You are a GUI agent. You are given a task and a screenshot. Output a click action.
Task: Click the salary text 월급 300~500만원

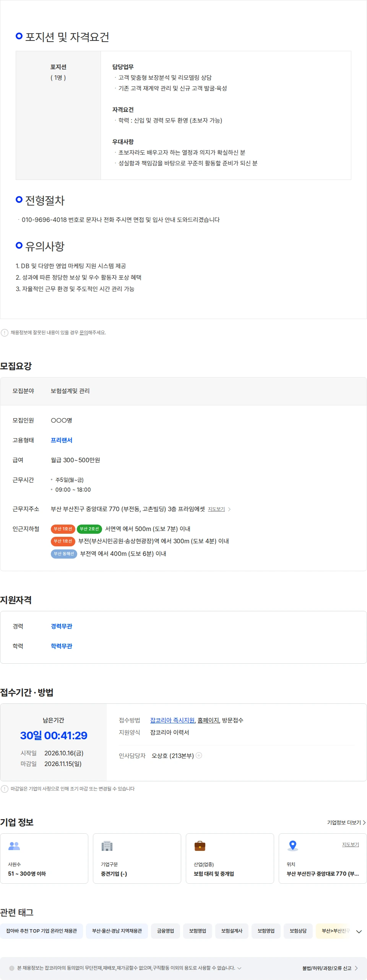coord(75,460)
